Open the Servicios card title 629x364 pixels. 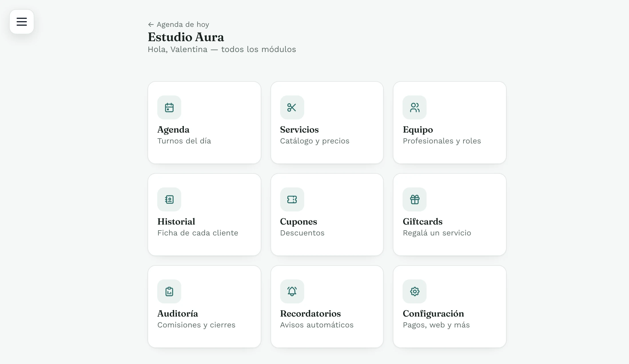click(299, 130)
